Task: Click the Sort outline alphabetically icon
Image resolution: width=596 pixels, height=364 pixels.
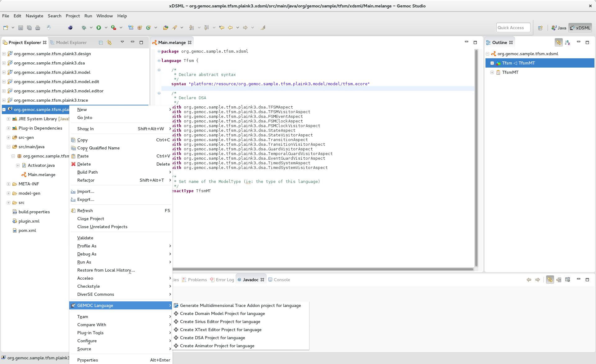Action: point(567,42)
